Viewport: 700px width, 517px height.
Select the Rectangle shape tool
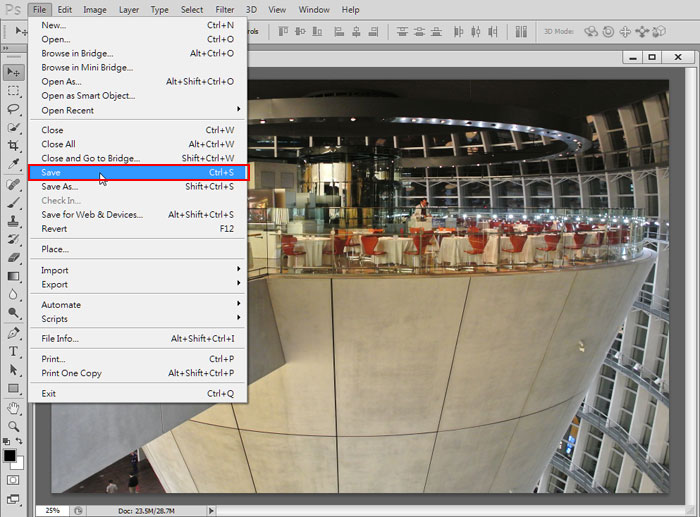click(x=13, y=388)
